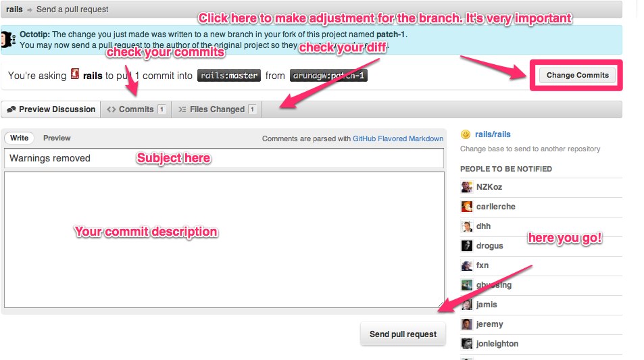Click the description box resize handle
This screenshot has height=360, width=644.
(441, 305)
